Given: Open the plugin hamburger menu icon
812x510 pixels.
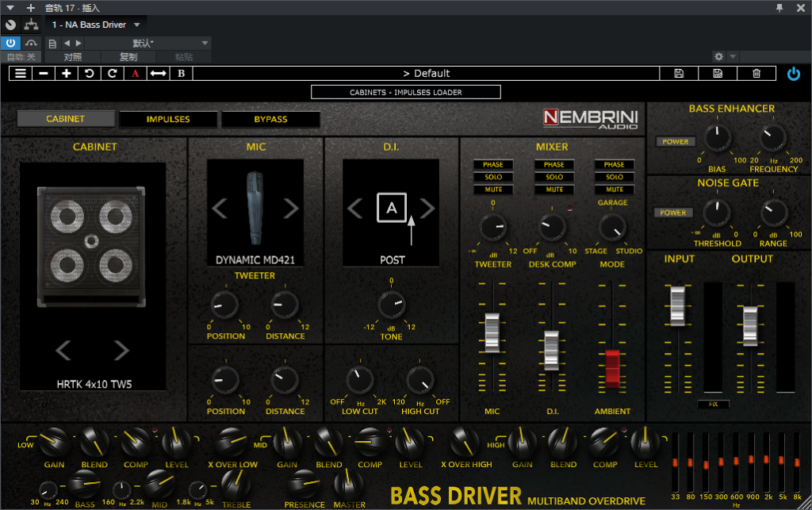Looking at the screenshot, I should [x=20, y=74].
